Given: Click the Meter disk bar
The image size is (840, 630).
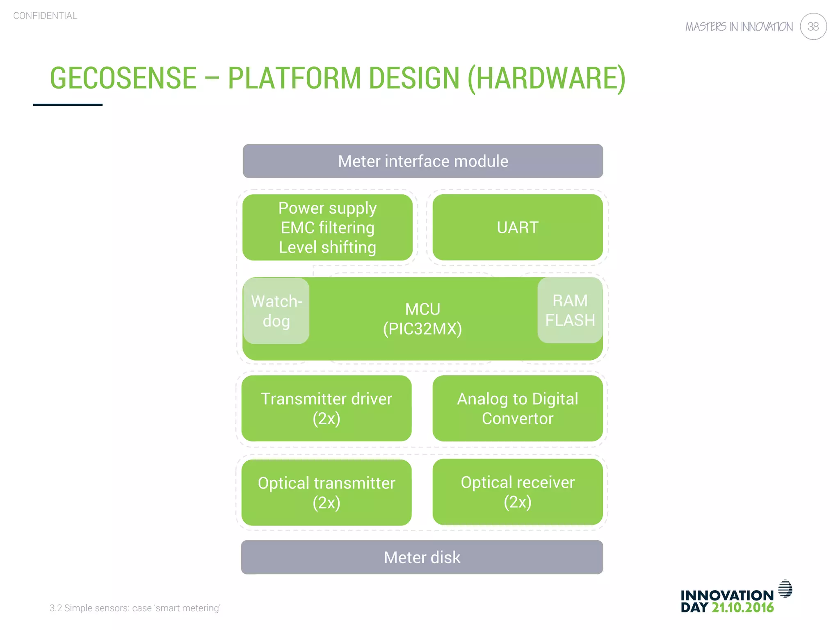Looking at the screenshot, I should click(422, 557).
